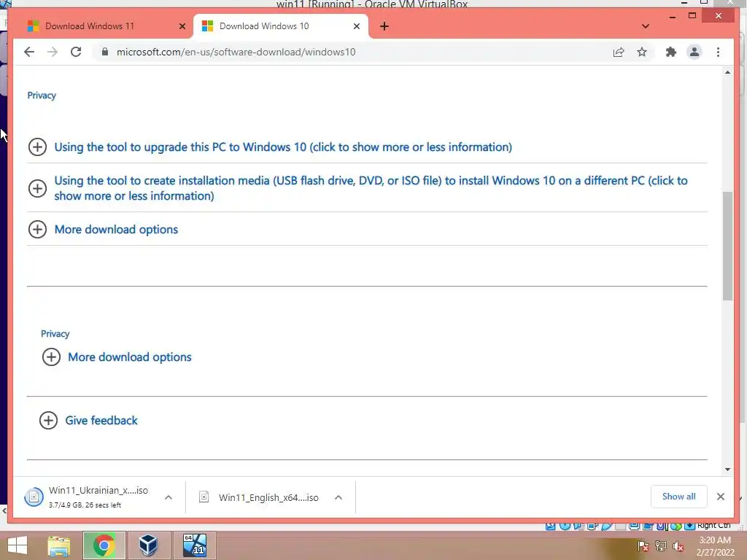The height and width of the screenshot is (560, 747).
Task: Close the downloads bar
Action: 720,497
